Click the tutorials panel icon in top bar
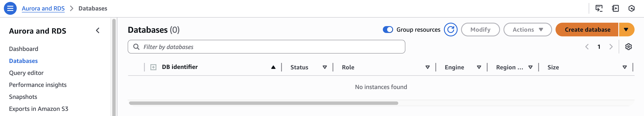This screenshot has height=116, width=644. point(615,8)
